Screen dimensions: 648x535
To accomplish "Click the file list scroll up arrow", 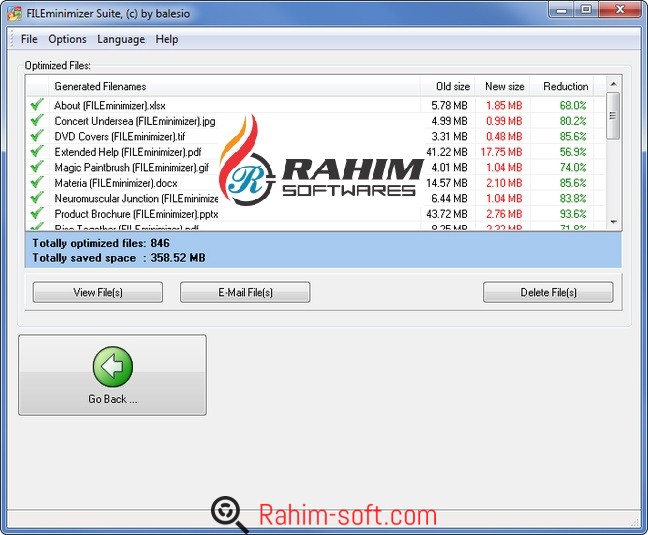I will 613,84.
